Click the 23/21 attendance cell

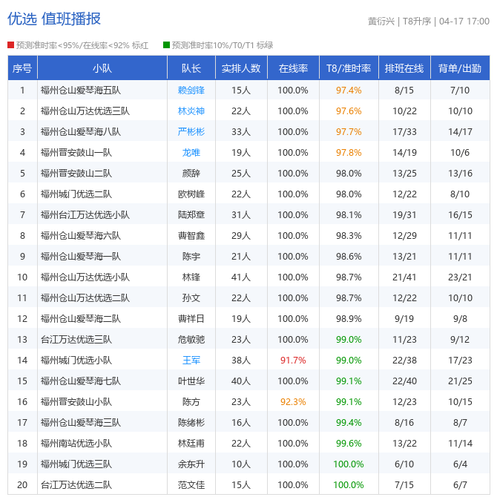460,277
